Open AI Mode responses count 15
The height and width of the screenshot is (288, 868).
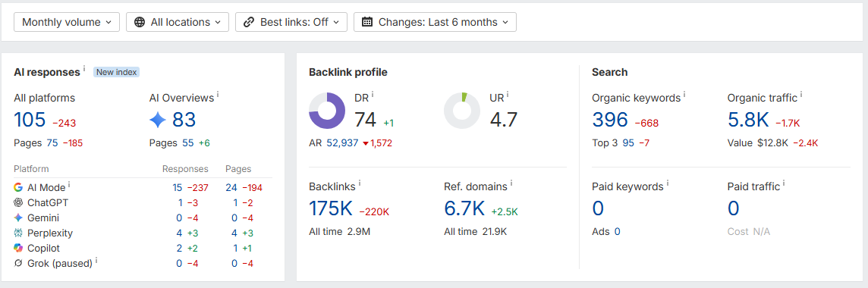pyautogui.click(x=177, y=188)
